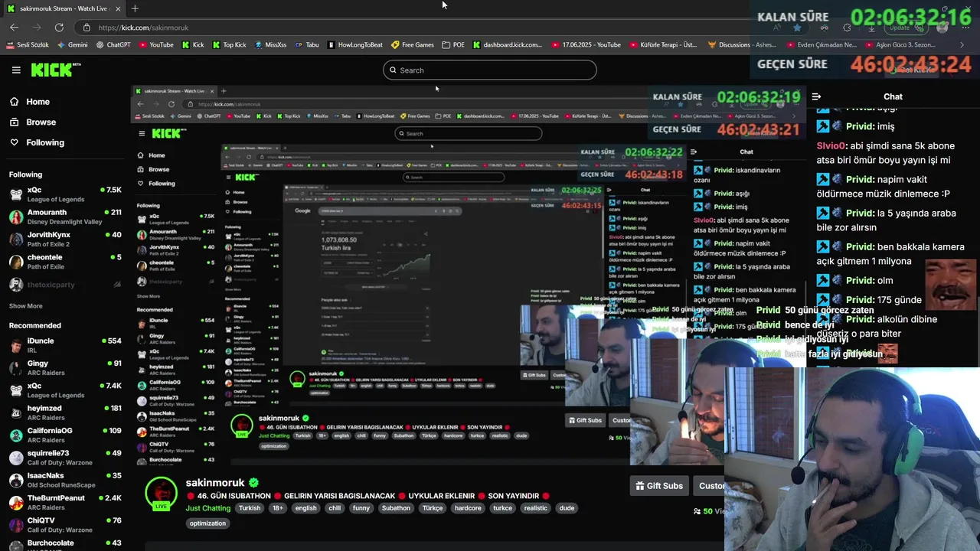
Task: Click sakinmoruk's live avatar
Action: click(161, 494)
